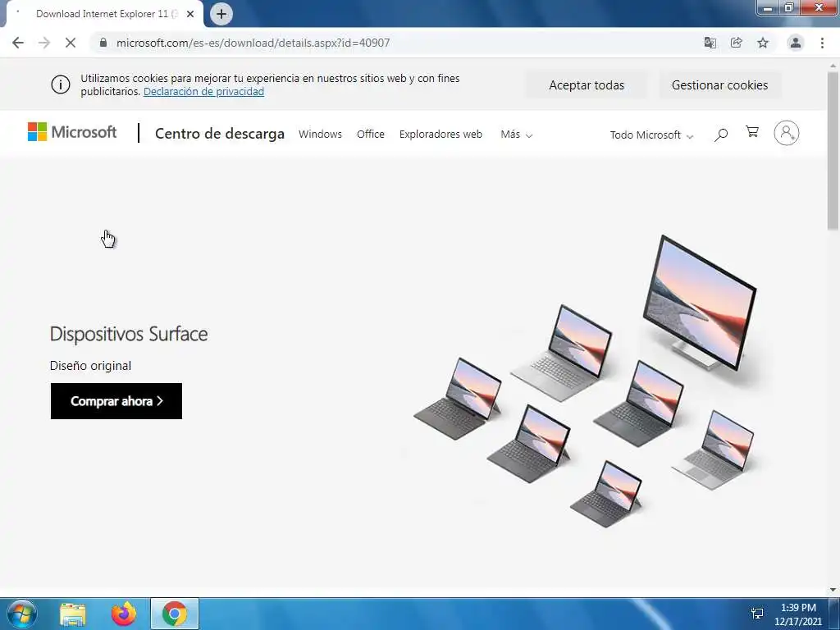Click the Surface devices image

(587, 381)
